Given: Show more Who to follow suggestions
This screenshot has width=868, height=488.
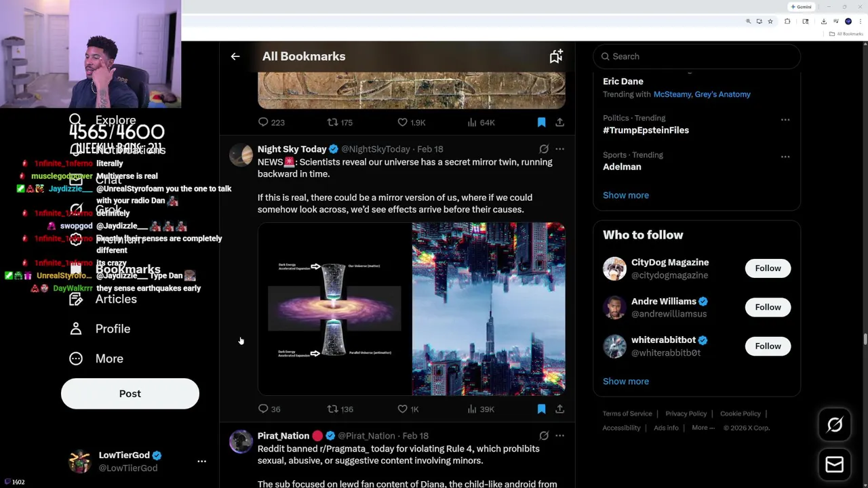Looking at the screenshot, I should (x=626, y=381).
